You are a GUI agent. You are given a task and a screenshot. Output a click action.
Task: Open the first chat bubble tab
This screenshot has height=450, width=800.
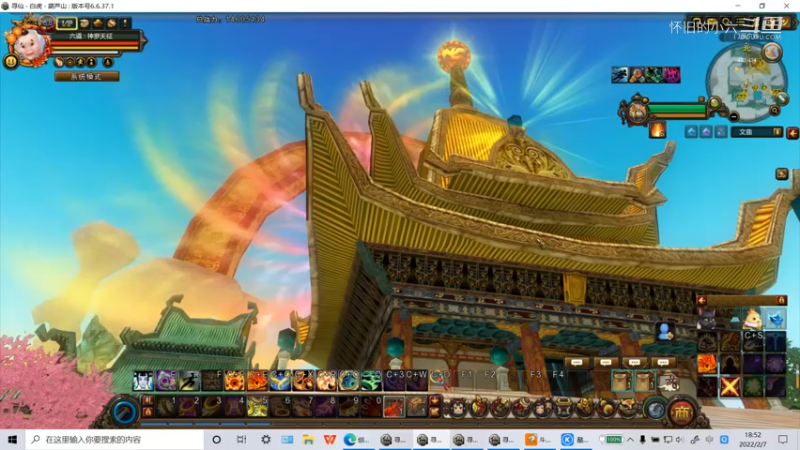pyautogui.click(x=577, y=363)
